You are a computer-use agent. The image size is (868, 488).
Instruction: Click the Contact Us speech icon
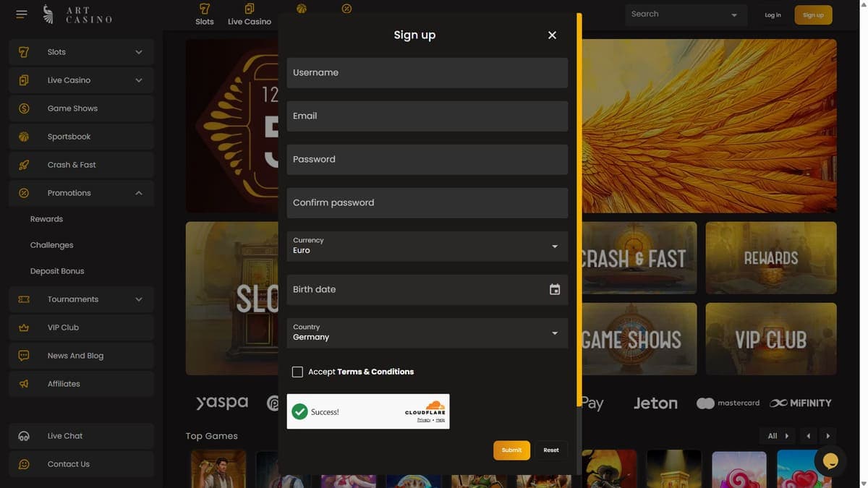(x=24, y=464)
